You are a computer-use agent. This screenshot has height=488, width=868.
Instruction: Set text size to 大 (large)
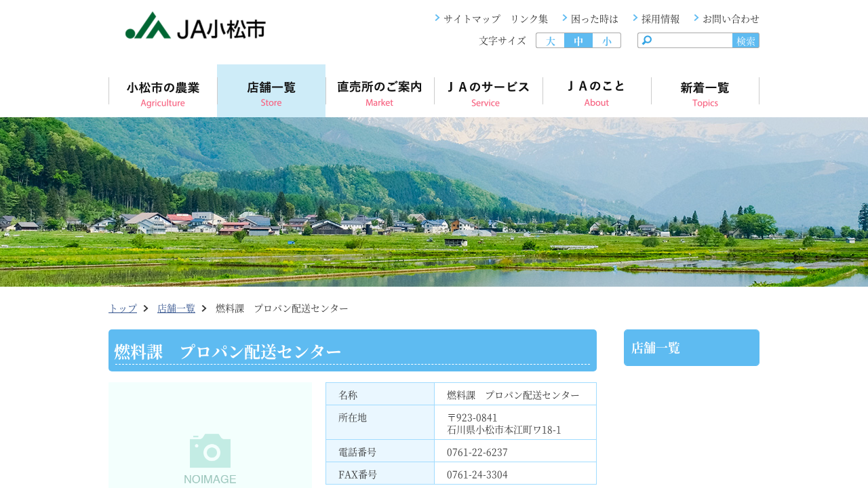[550, 41]
